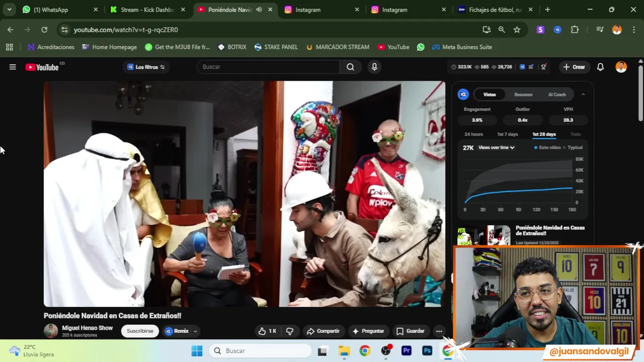Click the vidIQ trophy icon

point(543,67)
